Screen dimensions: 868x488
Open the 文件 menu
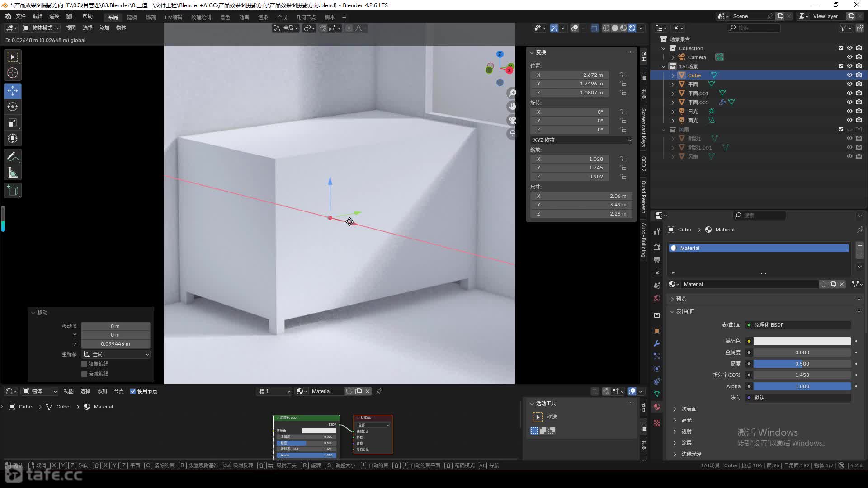(21, 16)
